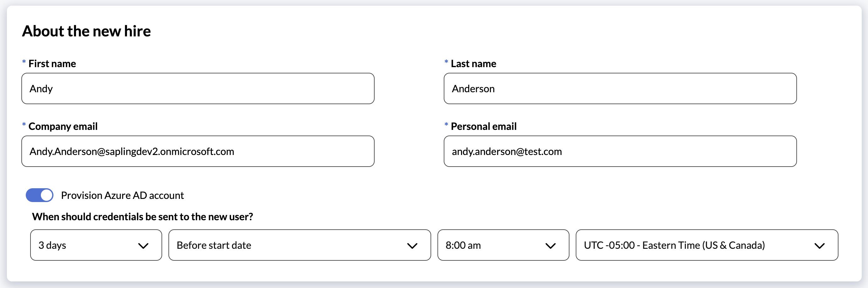Open the 3 days duration dropdown
The image size is (868, 288).
96,245
